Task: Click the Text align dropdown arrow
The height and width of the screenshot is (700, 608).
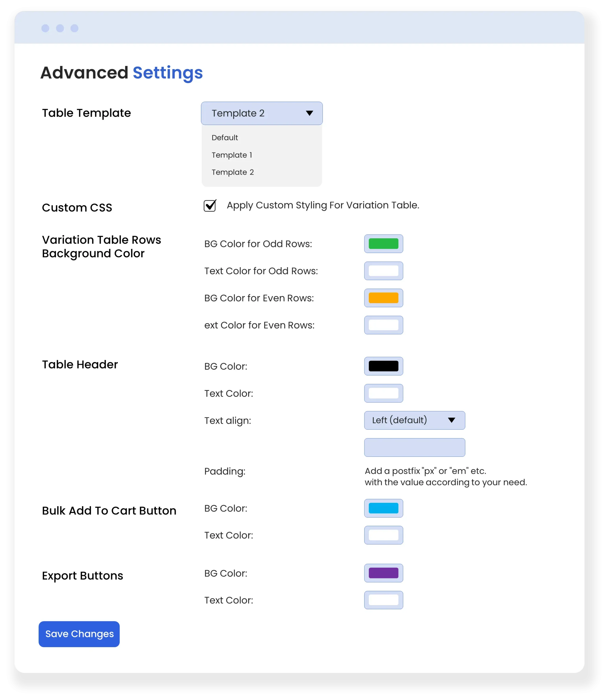Action: point(451,420)
